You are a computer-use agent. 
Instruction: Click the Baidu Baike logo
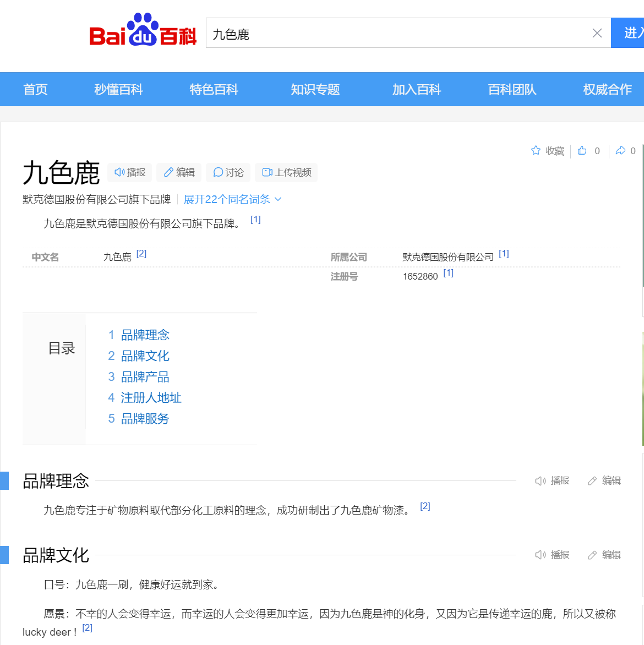coord(143,30)
